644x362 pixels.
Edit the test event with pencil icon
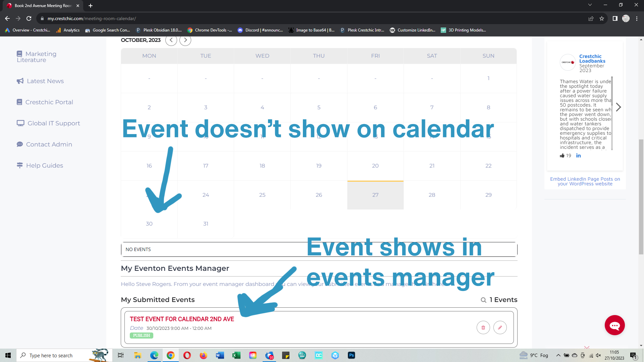[500, 327]
